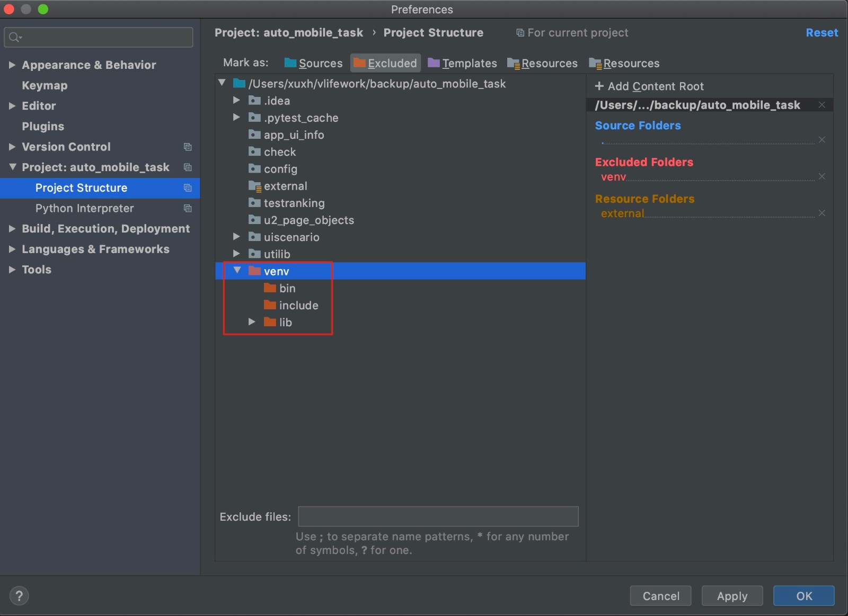Click the plus icon for Add Content Root
Screen dimensions: 848x616
coord(599,86)
